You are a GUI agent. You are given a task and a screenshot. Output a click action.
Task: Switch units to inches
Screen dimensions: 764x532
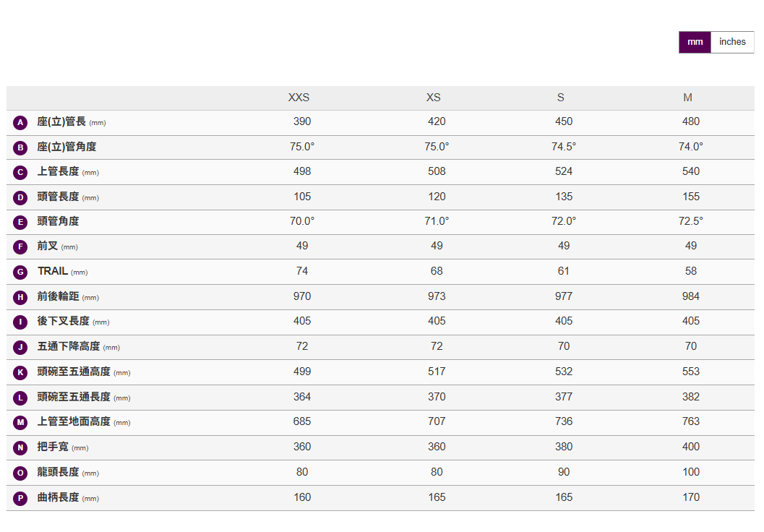pos(732,42)
